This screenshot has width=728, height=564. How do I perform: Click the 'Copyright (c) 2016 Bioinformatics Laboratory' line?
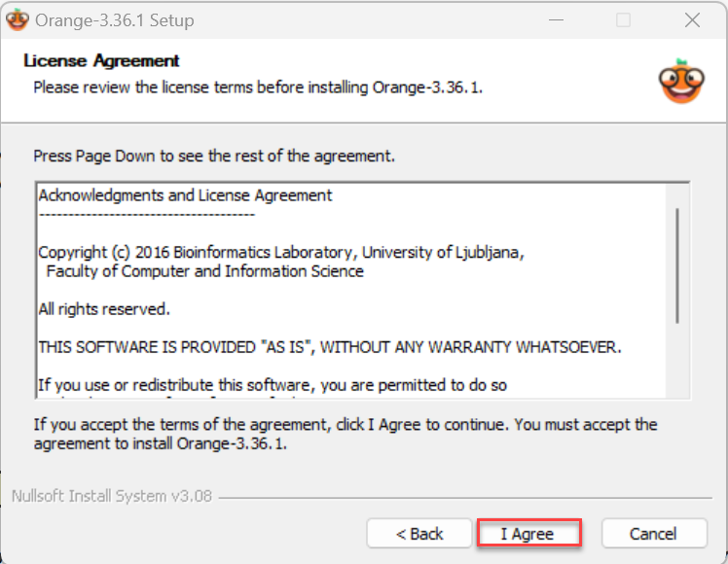pos(281,252)
